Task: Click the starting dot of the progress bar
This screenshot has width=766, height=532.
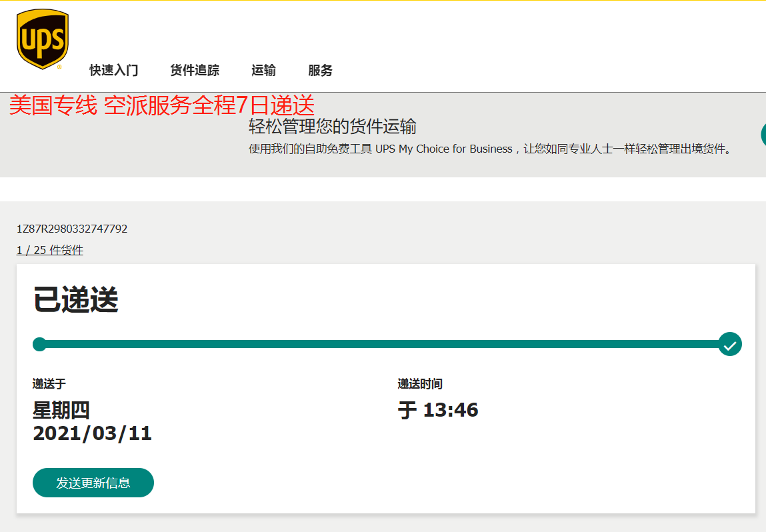Action: [39, 345]
